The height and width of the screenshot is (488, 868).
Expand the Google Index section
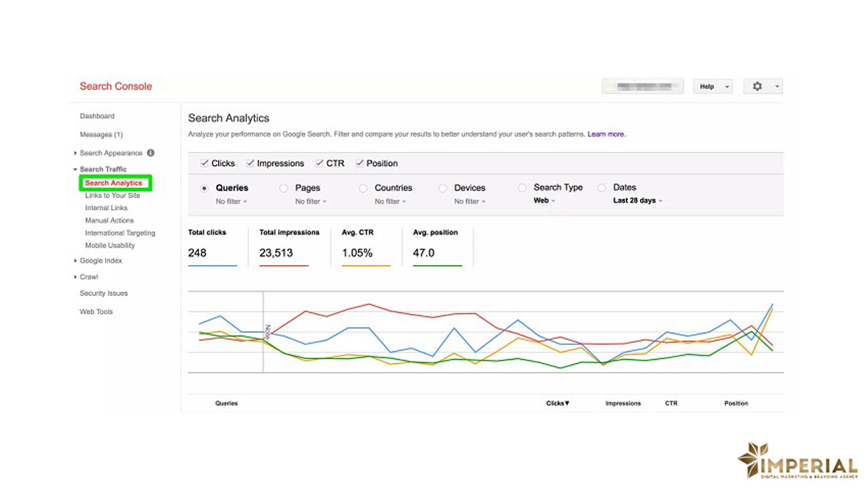point(100,261)
